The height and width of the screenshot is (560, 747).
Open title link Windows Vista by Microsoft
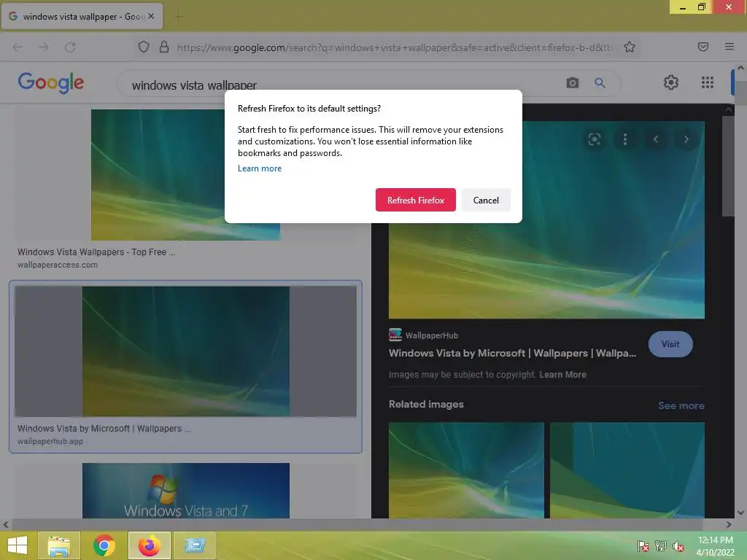click(512, 353)
